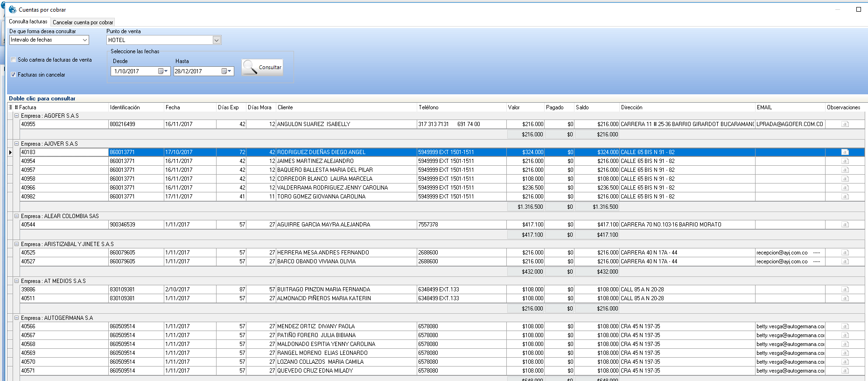Click the observations note icon for invoice 40955
The width and height of the screenshot is (868, 381).
click(845, 124)
